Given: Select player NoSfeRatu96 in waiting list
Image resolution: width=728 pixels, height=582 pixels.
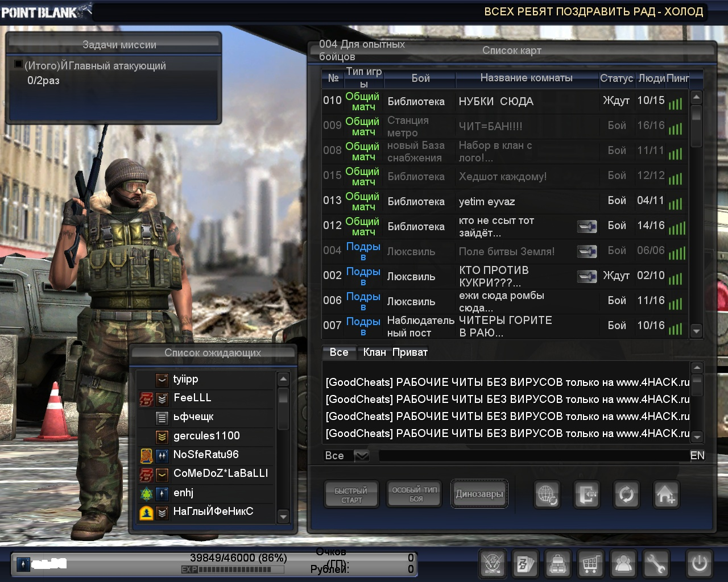Looking at the screenshot, I should point(206,455).
